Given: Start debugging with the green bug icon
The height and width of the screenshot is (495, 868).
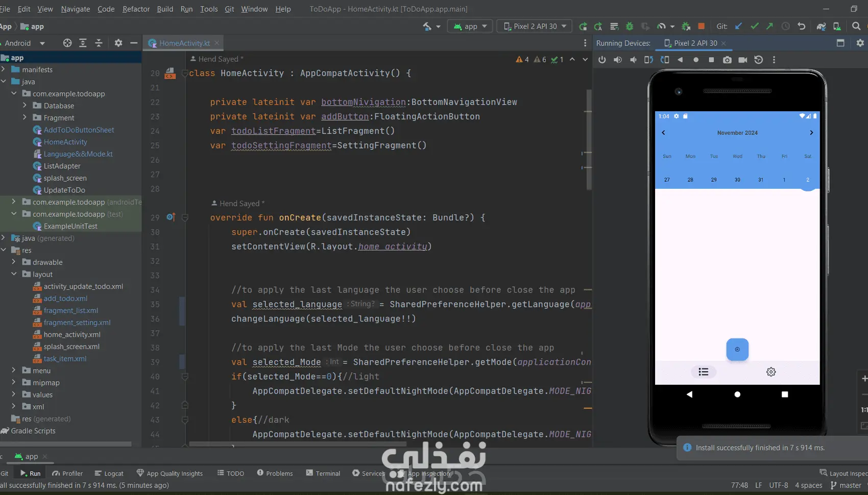Looking at the screenshot, I should coord(630,27).
